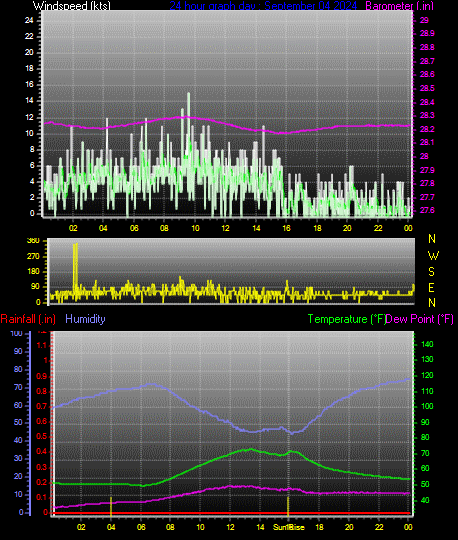The height and width of the screenshot is (540, 458).
Task: Click the "180" wind direction axis value
Action: (33, 271)
